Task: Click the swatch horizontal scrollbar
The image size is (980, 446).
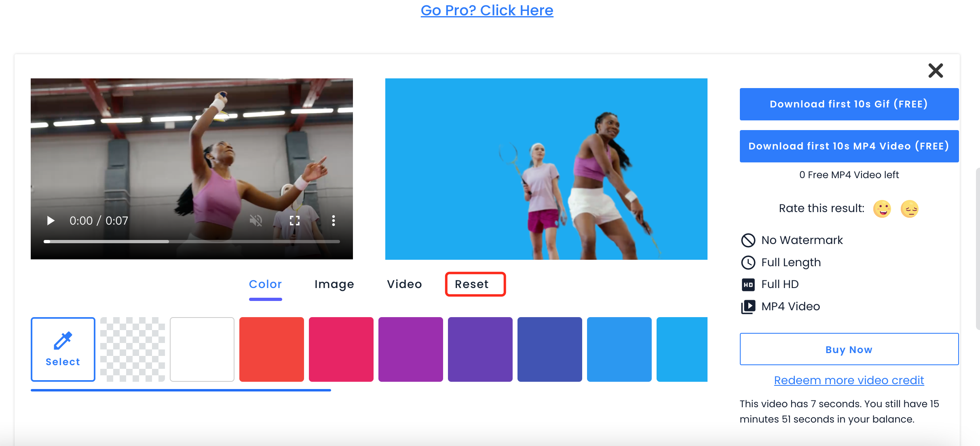Action: 181,390
